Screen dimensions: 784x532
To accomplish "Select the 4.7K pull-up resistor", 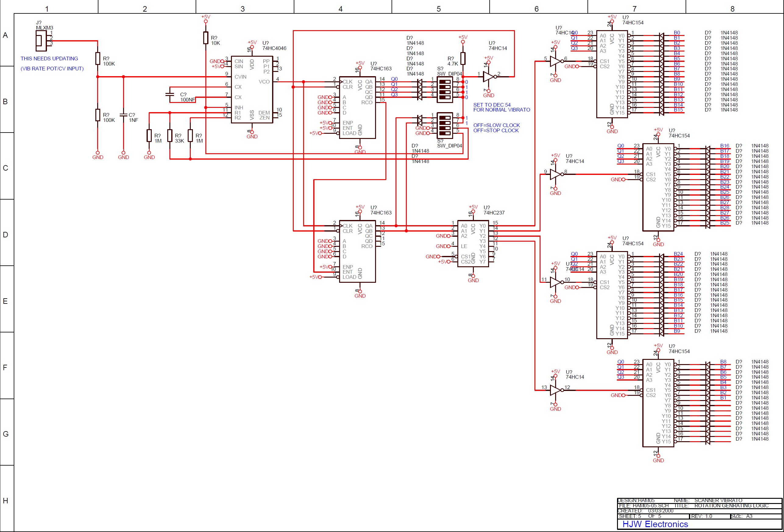I will (x=463, y=59).
